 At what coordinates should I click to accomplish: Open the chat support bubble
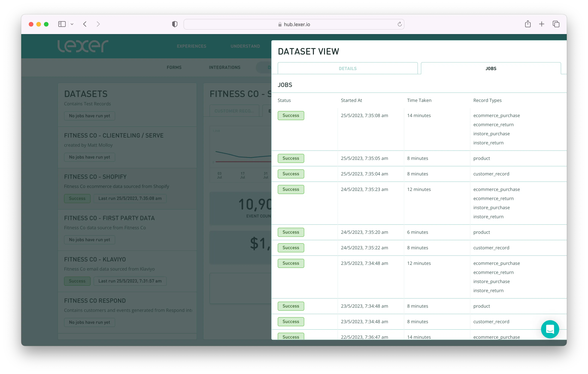pos(550,329)
